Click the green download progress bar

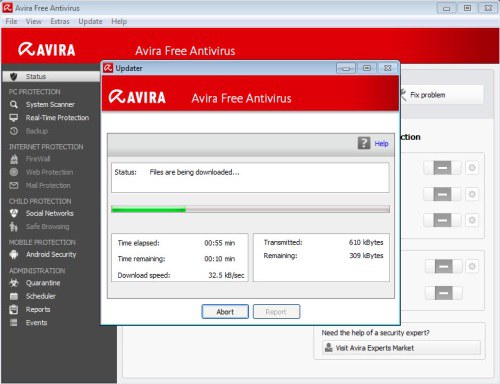coord(149,209)
